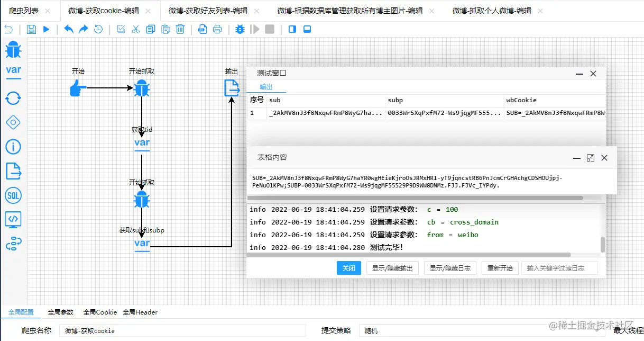The width and height of the screenshot is (644, 341).
Task: Select the 获取sub和subp var node
Action: pyautogui.click(x=142, y=244)
